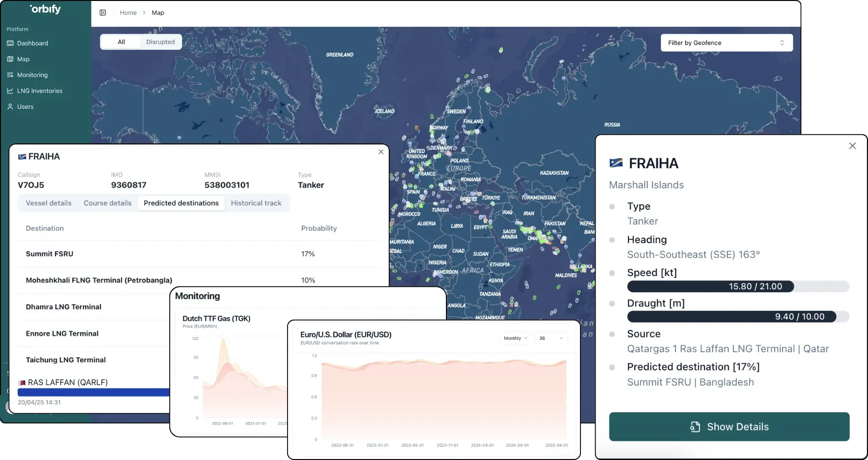The image size is (868, 460).
Task: Toggle the sidebar panel icon
Action: 103,13
